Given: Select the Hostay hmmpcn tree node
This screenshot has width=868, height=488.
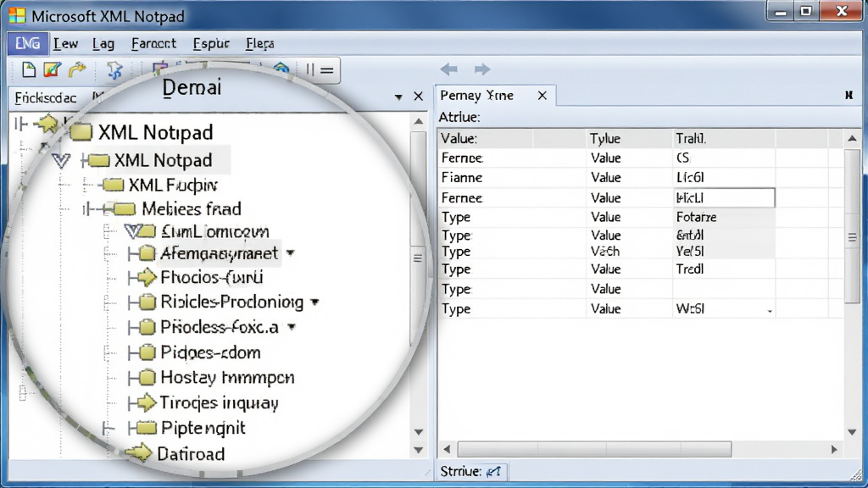Looking at the screenshot, I should (x=227, y=377).
